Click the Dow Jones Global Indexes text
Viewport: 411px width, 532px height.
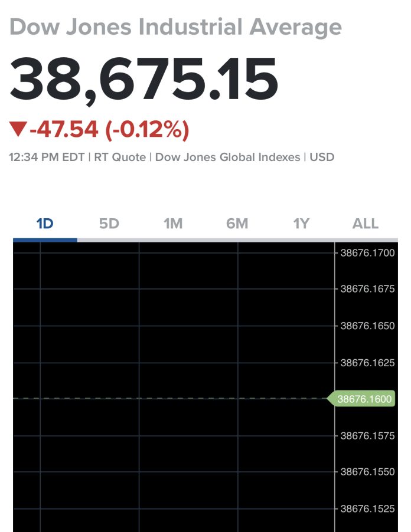[227, 157]
